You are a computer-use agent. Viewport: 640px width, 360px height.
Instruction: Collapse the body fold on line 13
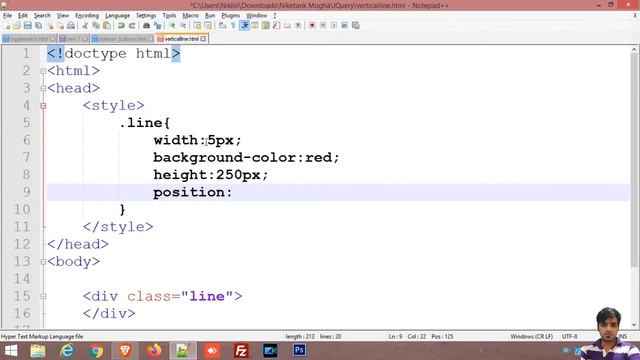coord(43,262)
